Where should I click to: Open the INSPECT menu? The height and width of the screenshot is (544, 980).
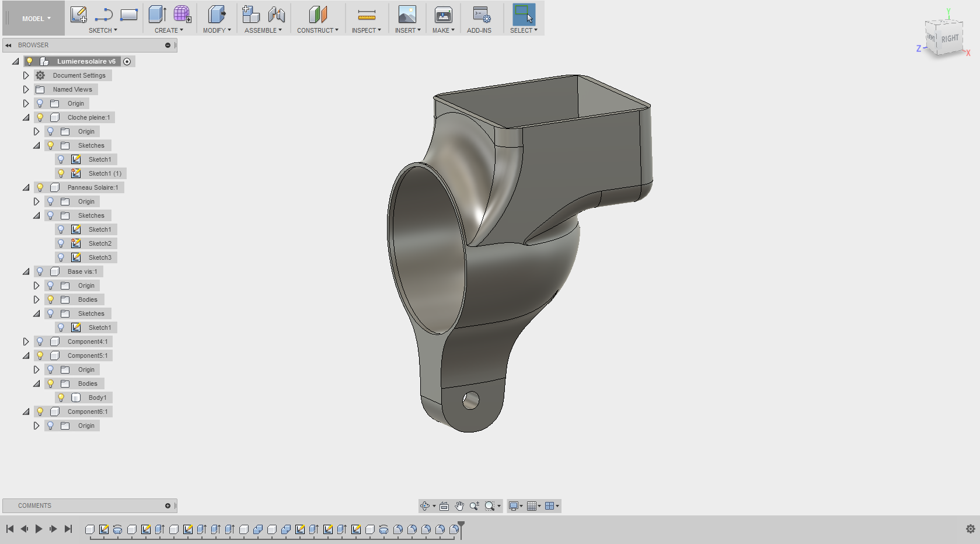(366, 30)
